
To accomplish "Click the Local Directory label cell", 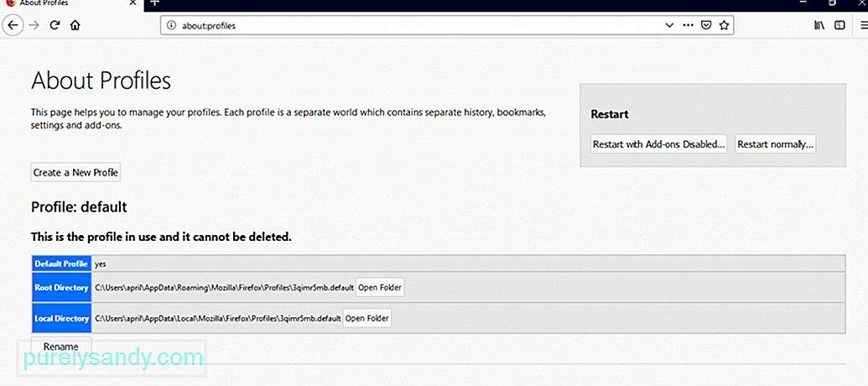I will click(x=61, y=318).
